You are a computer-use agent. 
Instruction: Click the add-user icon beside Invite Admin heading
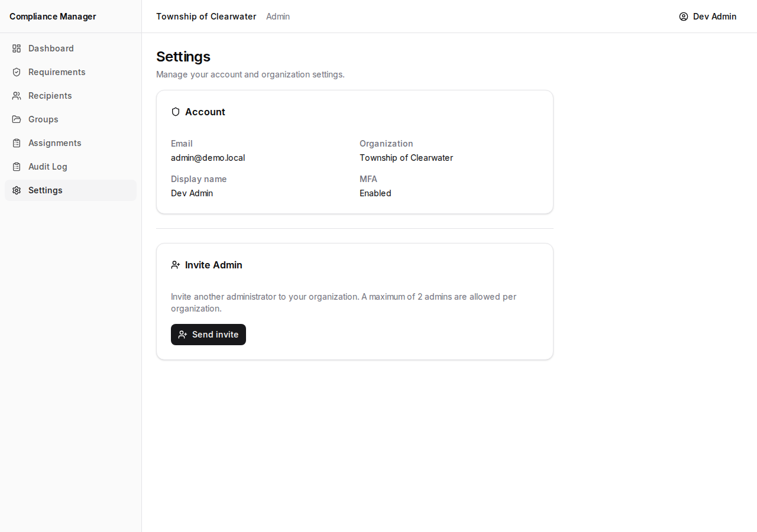[x=176, y=265]
